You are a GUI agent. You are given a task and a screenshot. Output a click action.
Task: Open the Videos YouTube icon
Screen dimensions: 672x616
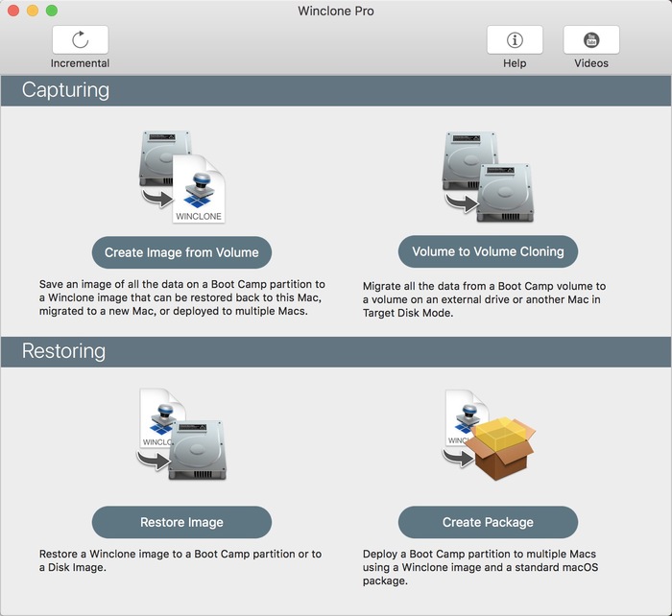(x=591, y=40)
